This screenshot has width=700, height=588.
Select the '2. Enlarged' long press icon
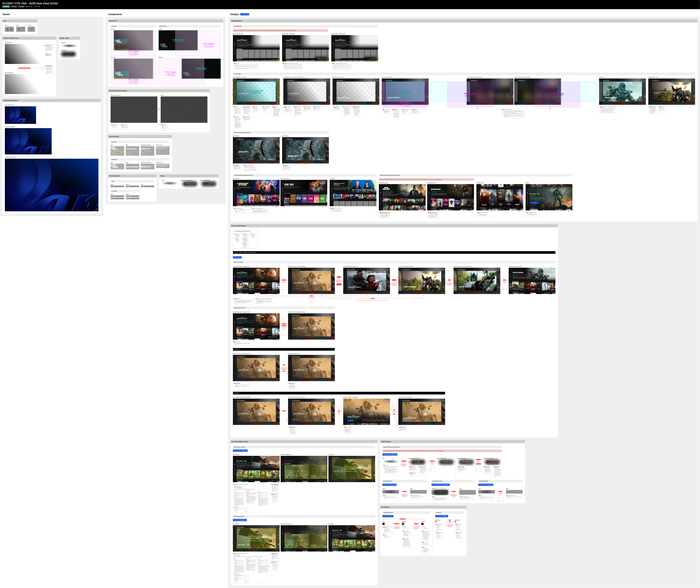tap(403, 524)
